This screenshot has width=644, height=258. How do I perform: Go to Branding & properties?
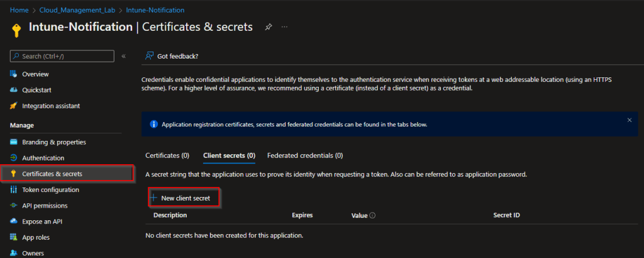[x=53, y=142]
